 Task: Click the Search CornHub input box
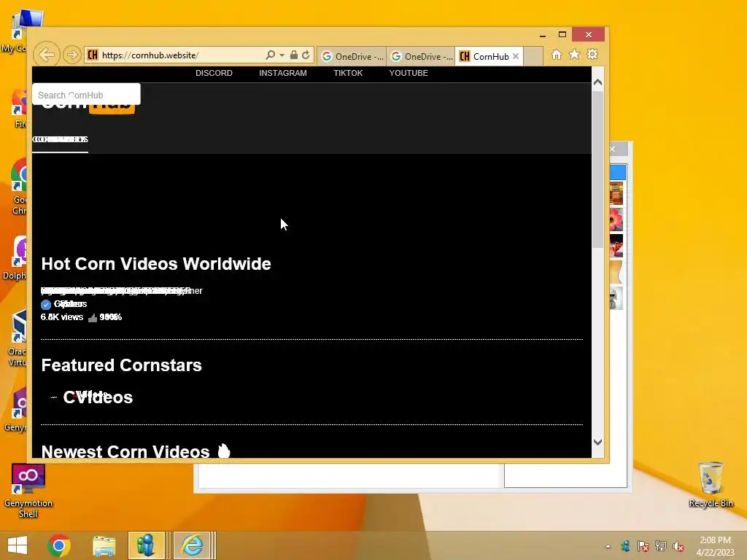click(86, 94)
